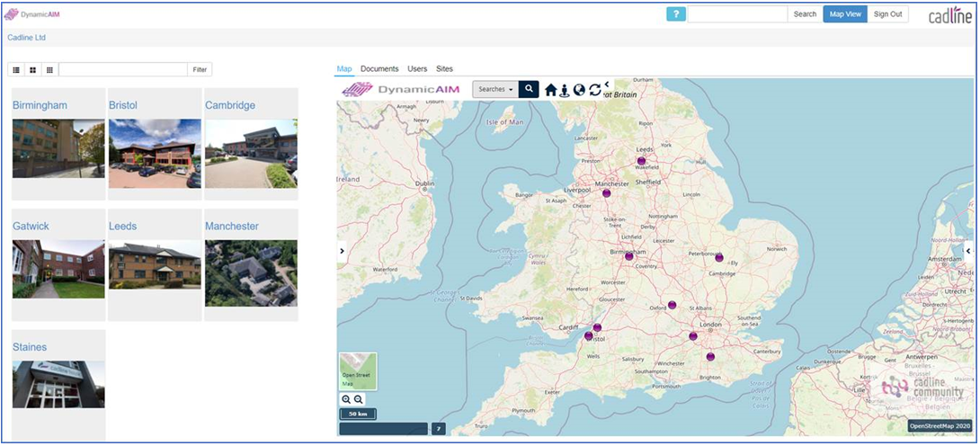Click the OpenStreetMap 2020 attribution
980x446 pixels.
point(940,425)
